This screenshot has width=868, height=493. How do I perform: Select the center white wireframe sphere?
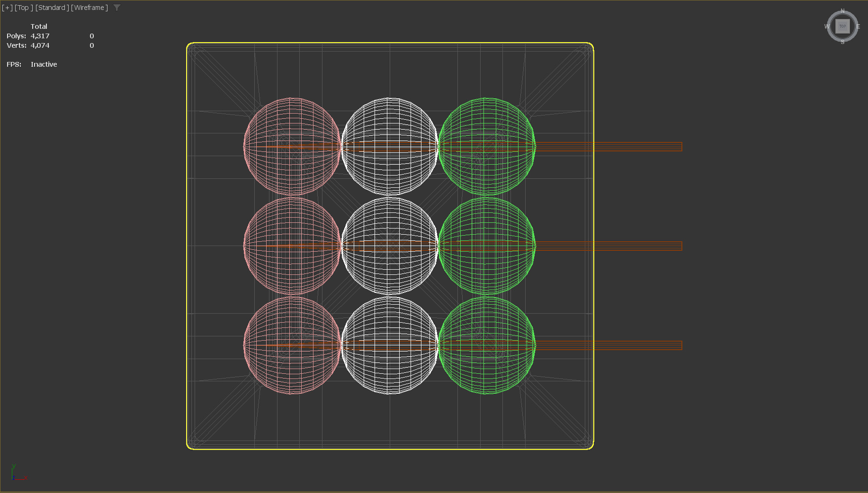[390, 246]
